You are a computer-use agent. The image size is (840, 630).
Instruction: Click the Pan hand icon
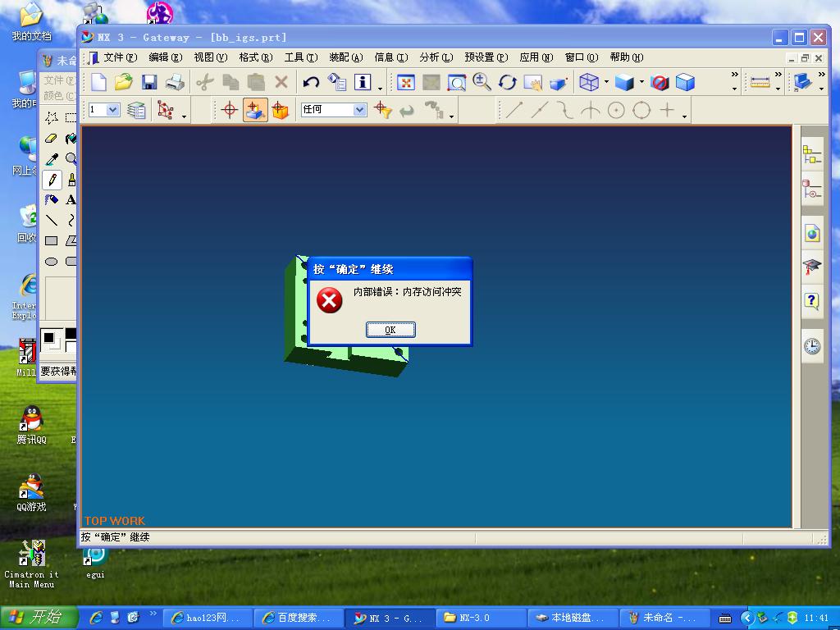533,82
